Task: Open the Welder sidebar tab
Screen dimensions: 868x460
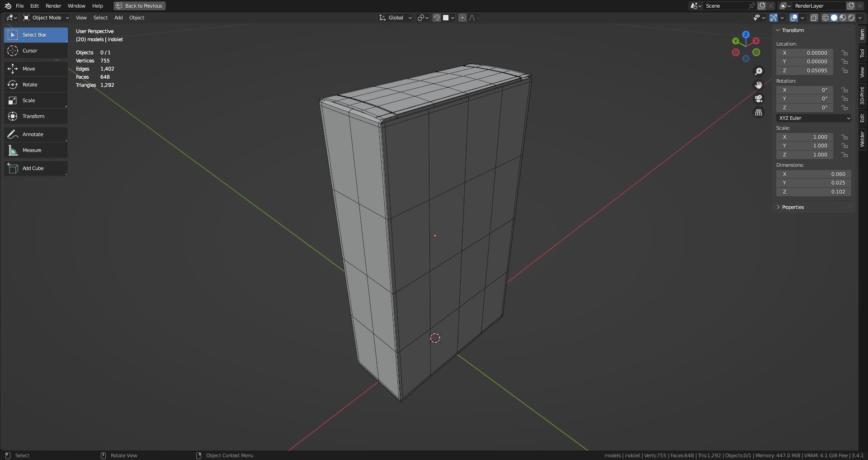Action: pyautogui.click(x=862, y=139)
